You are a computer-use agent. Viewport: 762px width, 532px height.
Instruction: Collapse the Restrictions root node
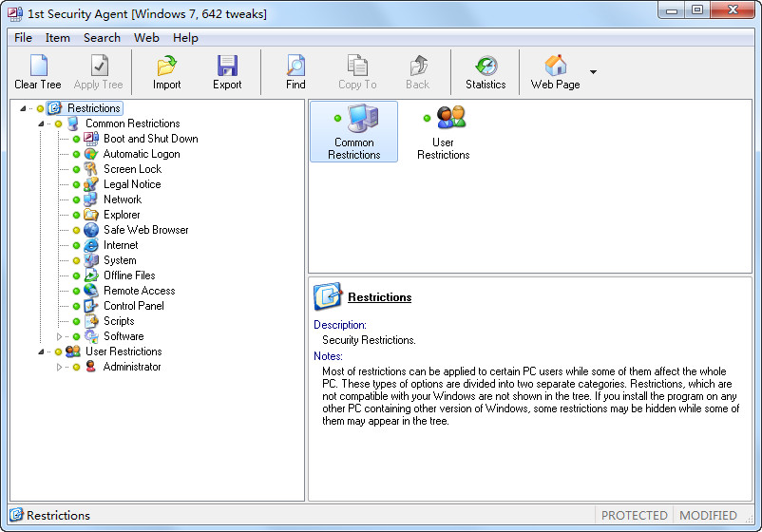(x=23, y=108)
